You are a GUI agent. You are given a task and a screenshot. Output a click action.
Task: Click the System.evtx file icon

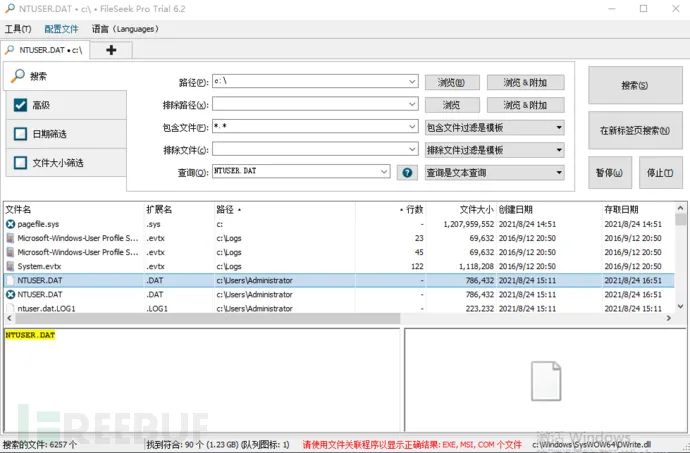coord(11,266)
